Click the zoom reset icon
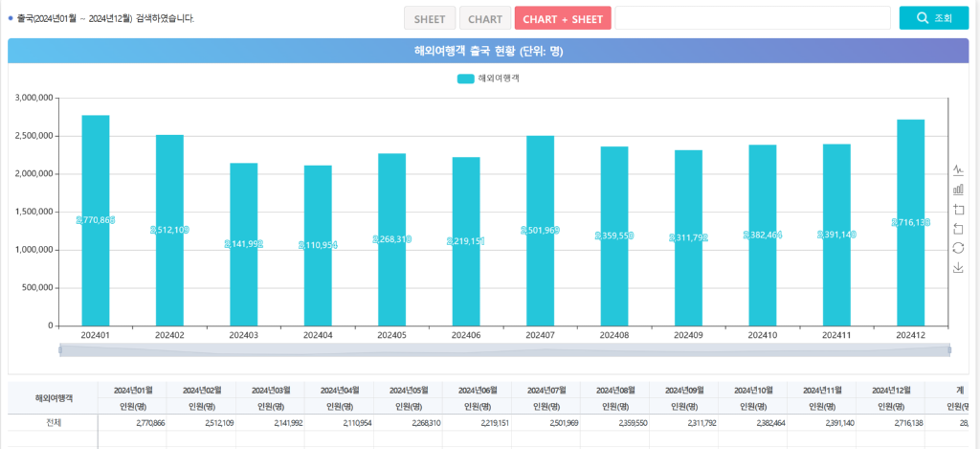The width and height of the screenshot is (980, 449). [958, 228]
